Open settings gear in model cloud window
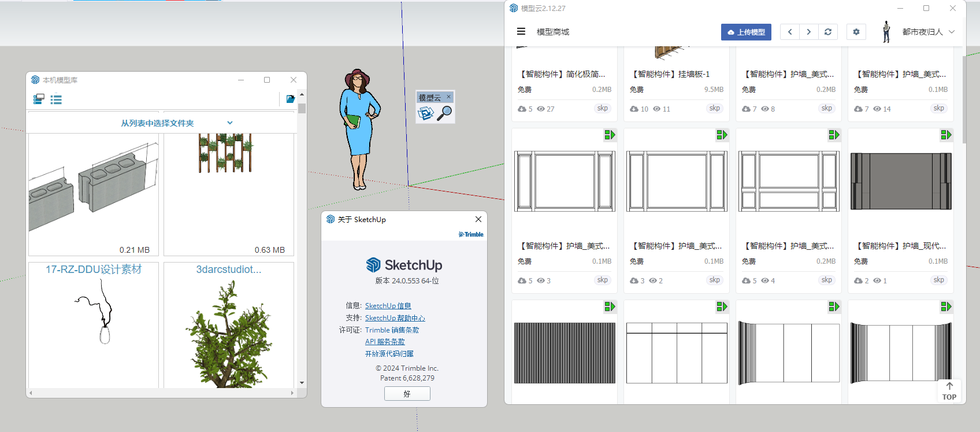The image size is (980, 432). (856, 32)
